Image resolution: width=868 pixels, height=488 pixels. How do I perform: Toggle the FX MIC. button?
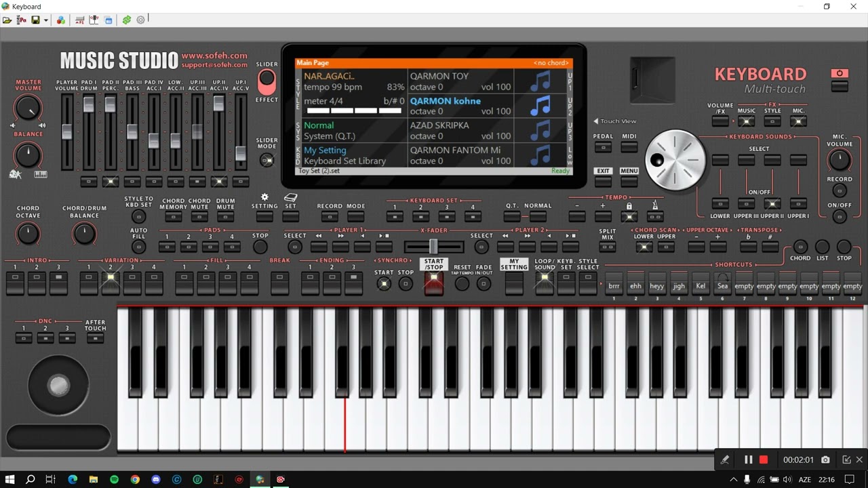(x=798, y=122)
